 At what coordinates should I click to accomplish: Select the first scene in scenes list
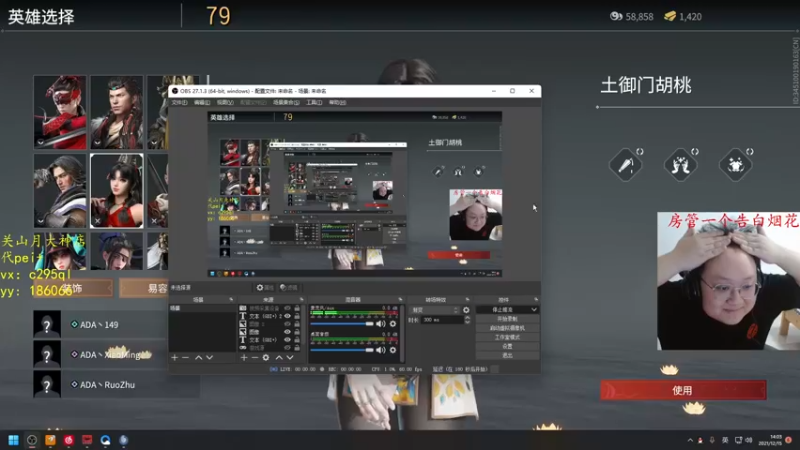[x=202, y=308]
